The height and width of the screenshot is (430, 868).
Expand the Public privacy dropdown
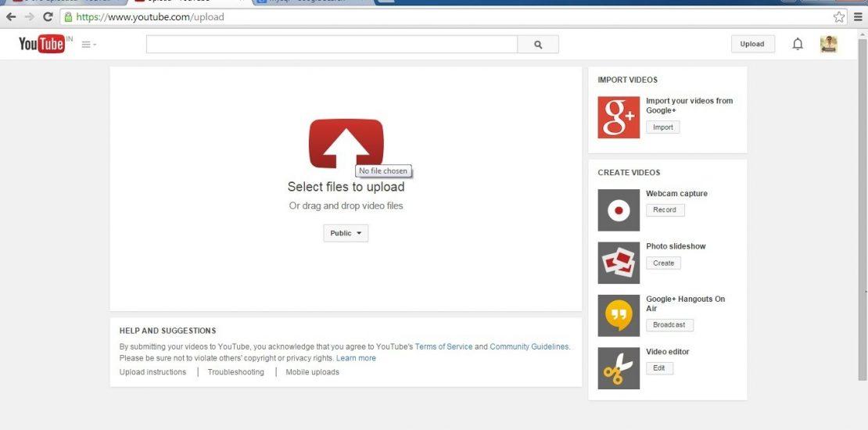[x=346, y=233]
